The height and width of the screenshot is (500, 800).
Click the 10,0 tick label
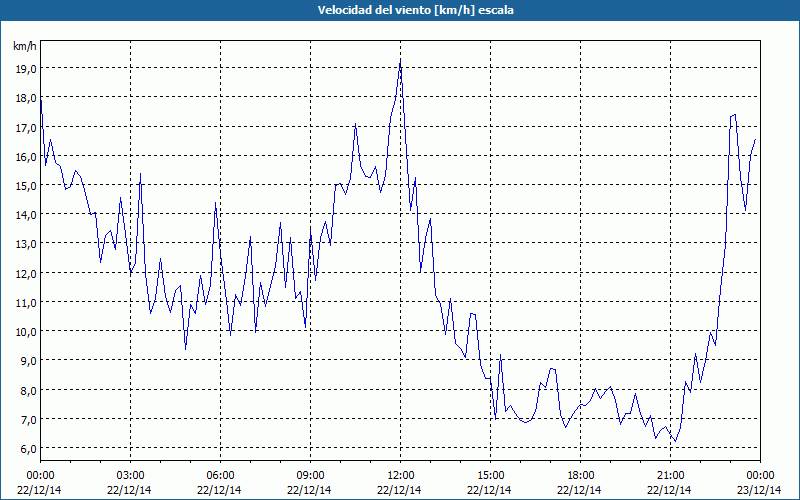(x=26, y=332)
